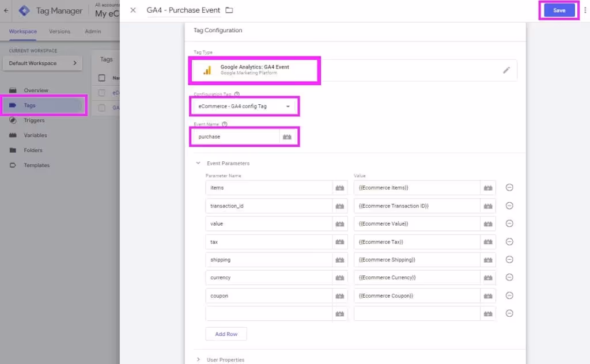This screenshot has height=364, width=590.
Task: Remove the coupon parameter row
Action: pyautogui.click(x=509, y=295)
